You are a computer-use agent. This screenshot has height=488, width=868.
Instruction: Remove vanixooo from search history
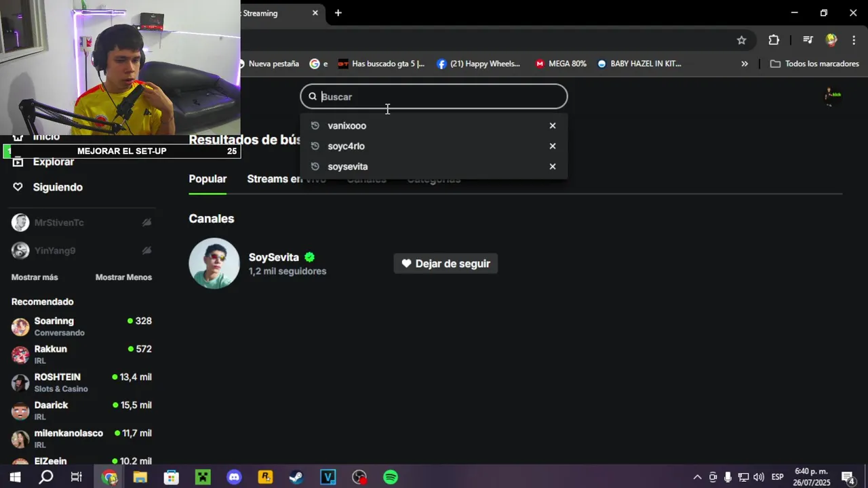[553, 125]
